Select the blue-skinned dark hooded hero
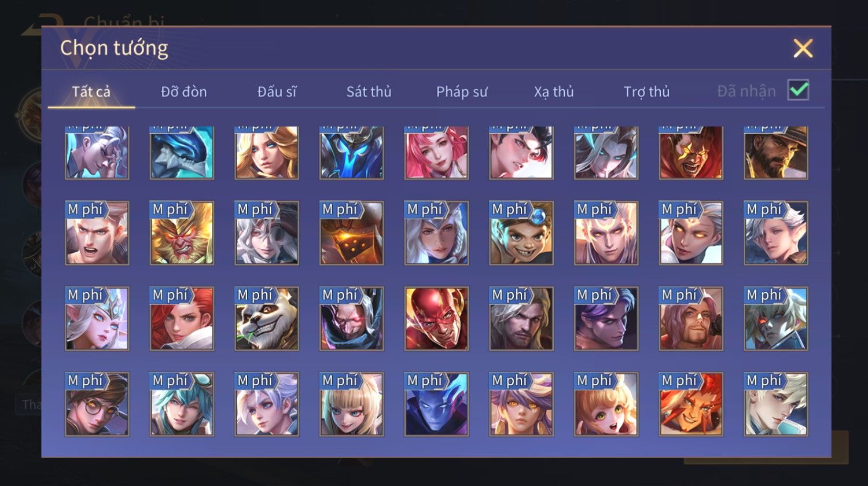This screenshot has height=486, width=868. click(x=436, y=404)
